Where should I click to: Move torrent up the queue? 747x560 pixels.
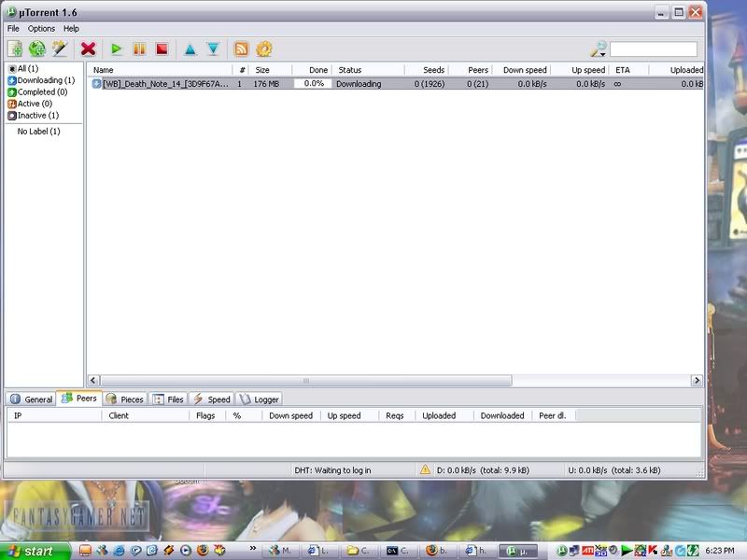point(190,49)
